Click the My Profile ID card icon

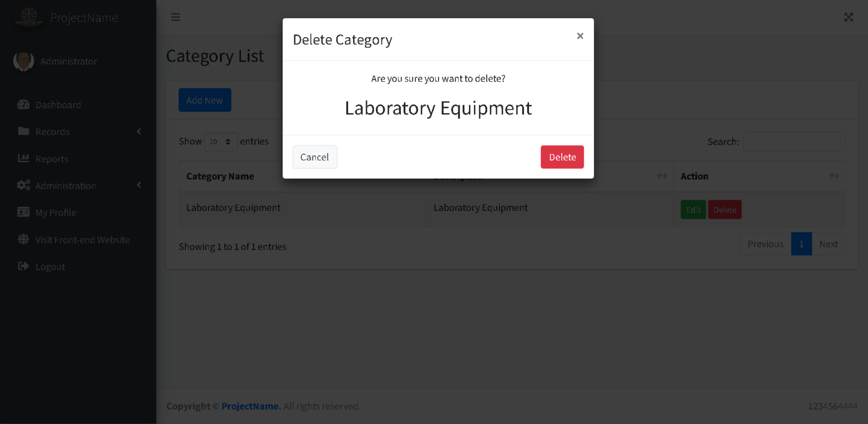tap(23, 212)
